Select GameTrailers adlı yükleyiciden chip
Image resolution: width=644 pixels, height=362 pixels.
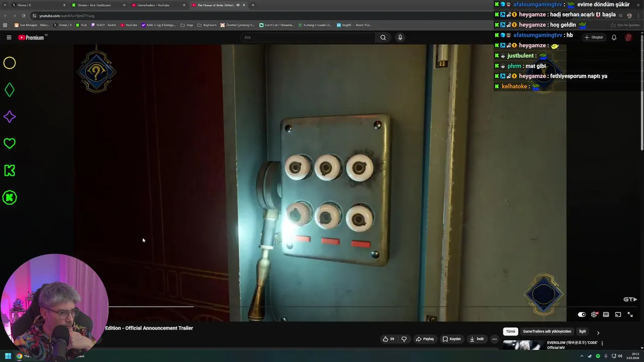tap(547, 332)
